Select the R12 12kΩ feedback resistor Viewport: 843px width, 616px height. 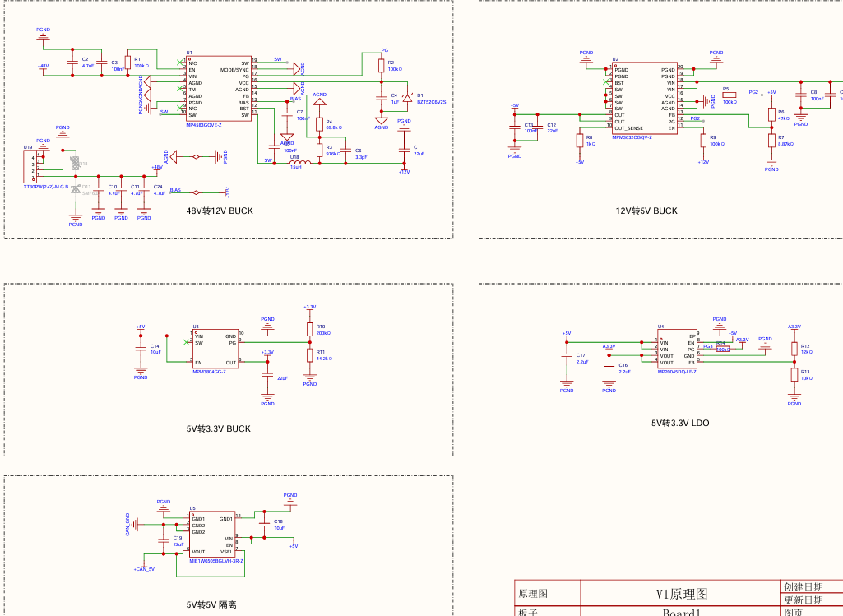coord(794,349)
